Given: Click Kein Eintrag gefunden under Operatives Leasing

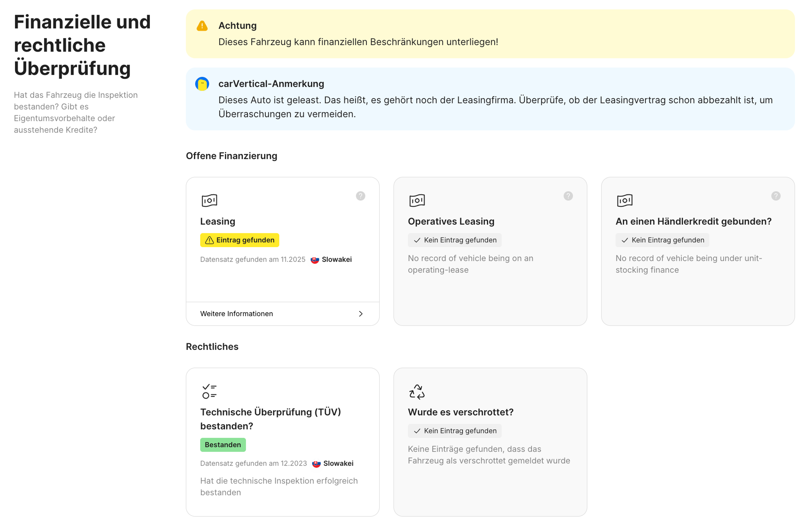Looking at the screenshot, I should (454, 240).
